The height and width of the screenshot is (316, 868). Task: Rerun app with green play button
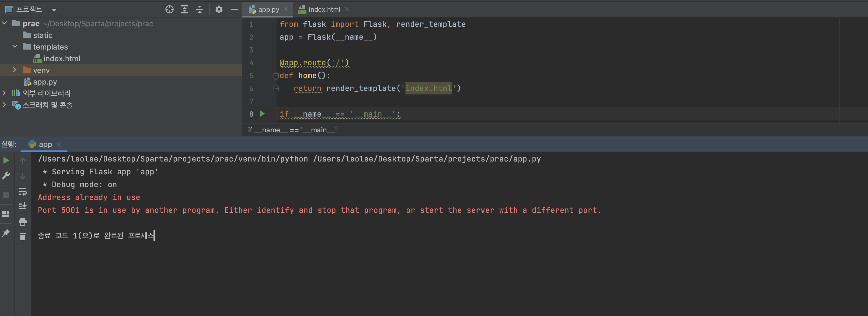[6, 161]
